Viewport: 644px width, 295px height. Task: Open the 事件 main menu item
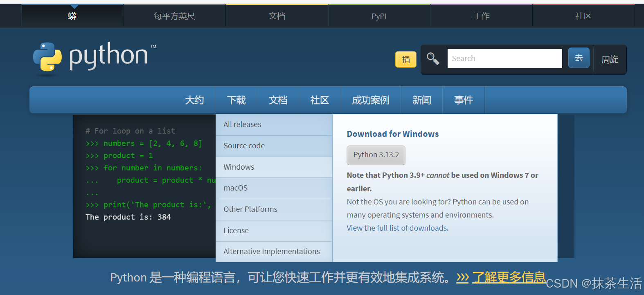(464, 100)
